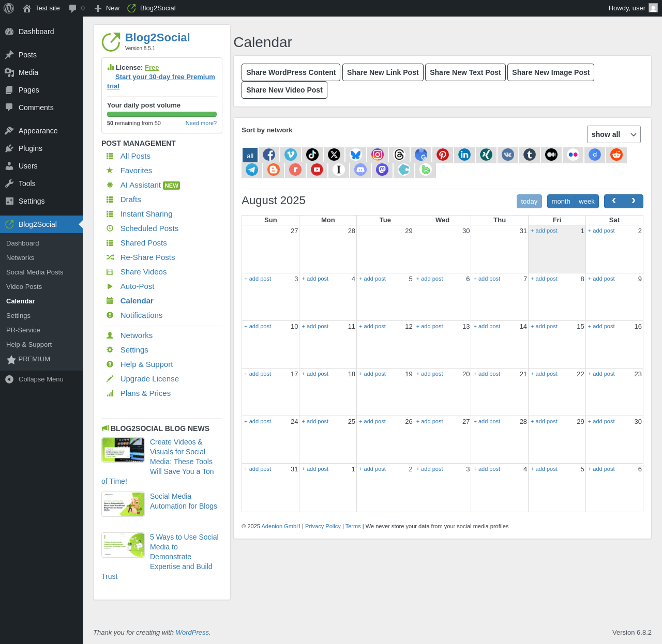Add post on August 31

click(258, 469)
